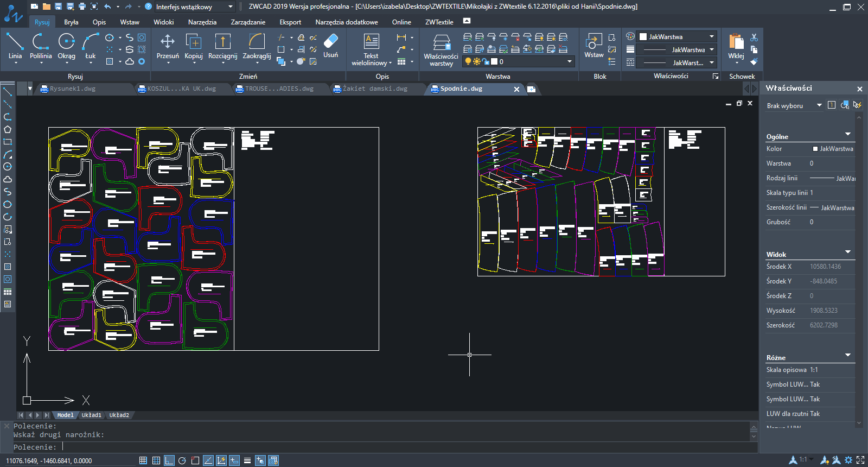Viewport: 868px width, 467px height.
Task: Open Tekst wieloliniowy multiline text tool
Action: [371, 49]
